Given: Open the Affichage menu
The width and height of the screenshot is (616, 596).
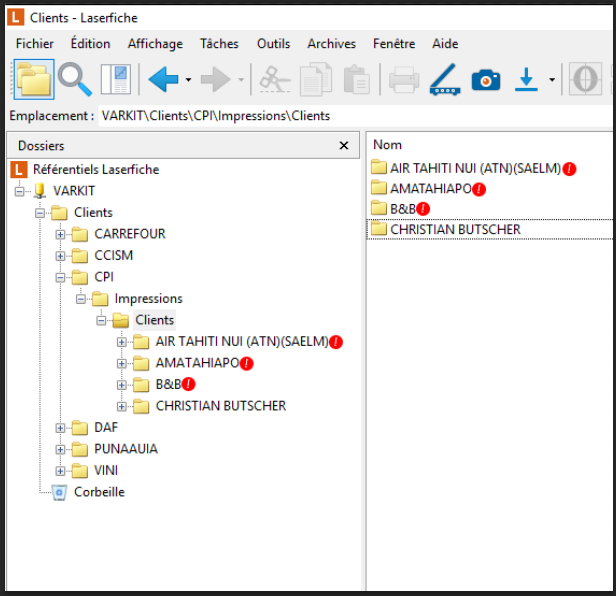Looking at the screenshot, I should [155, 44].
